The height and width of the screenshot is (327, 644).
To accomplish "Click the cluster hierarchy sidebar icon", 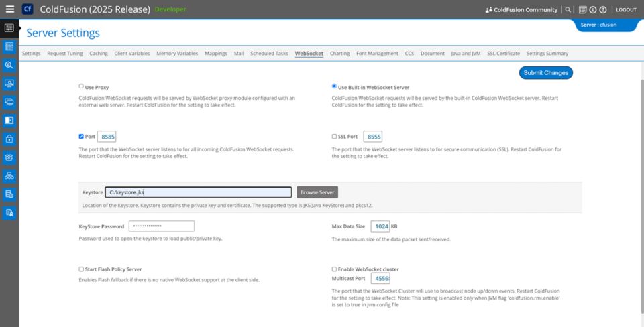I will coord(9,176).
